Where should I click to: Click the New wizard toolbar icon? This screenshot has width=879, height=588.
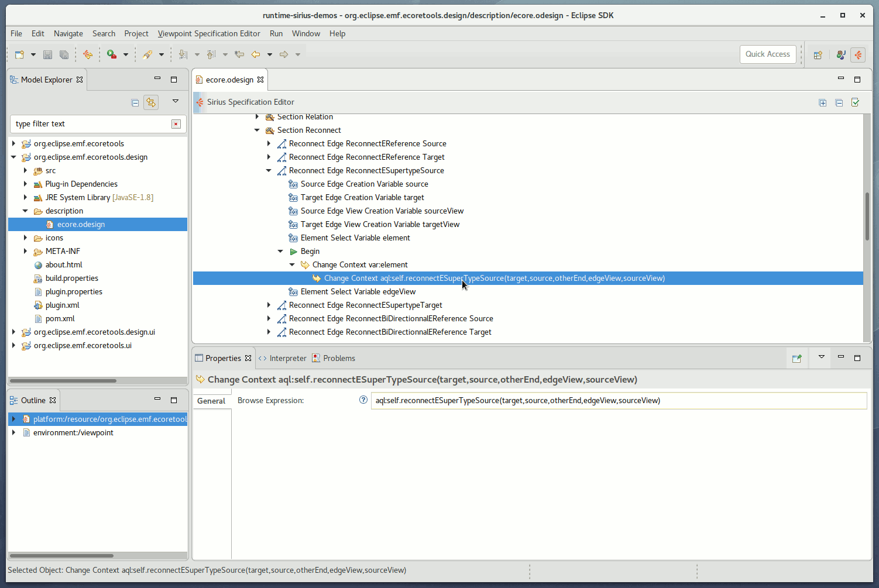(x=19, y=54)
